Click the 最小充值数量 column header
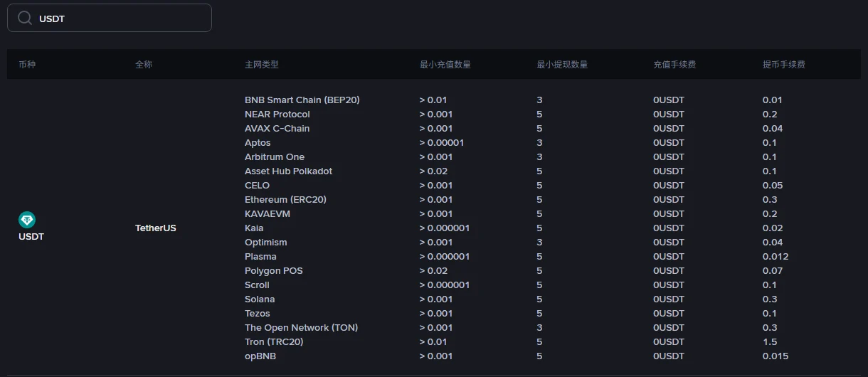The image size is (868, 377). point(445,65)
